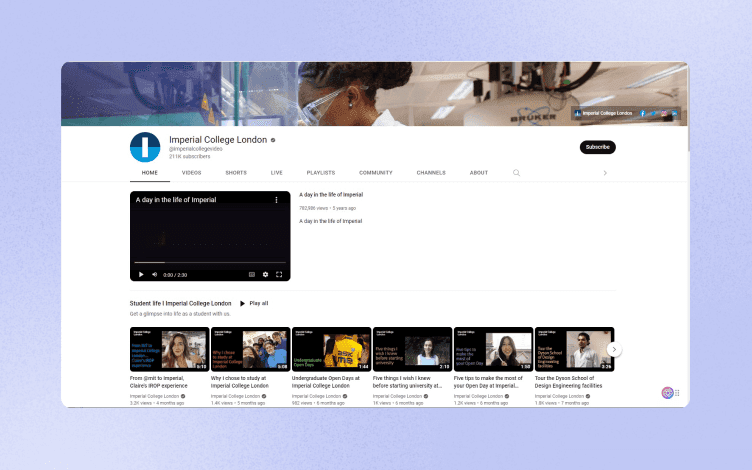
Task: Switch to the VIDEOS tab
Action: (x=191, y=173)
